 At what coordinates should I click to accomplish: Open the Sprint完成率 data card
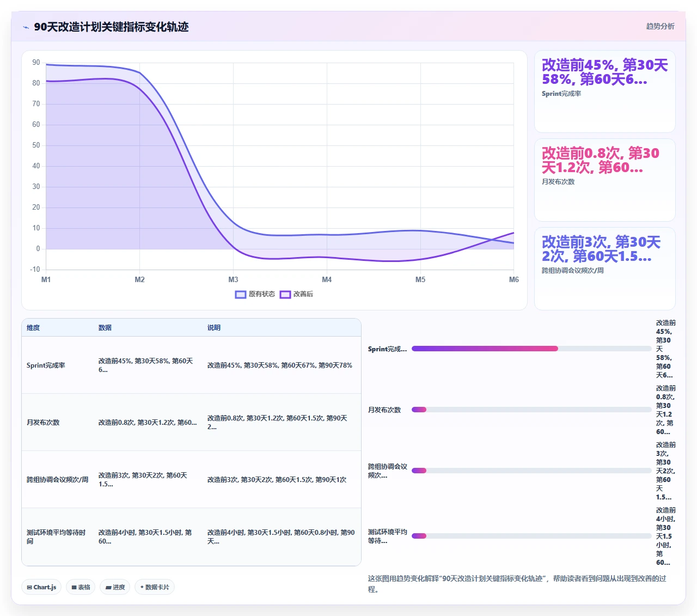coord(604,92)
